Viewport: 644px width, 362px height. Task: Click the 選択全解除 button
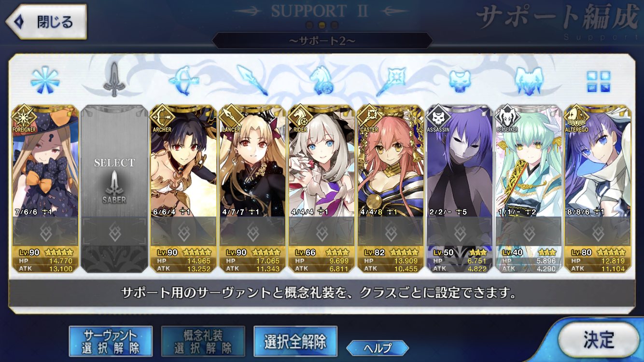[295, 341]
